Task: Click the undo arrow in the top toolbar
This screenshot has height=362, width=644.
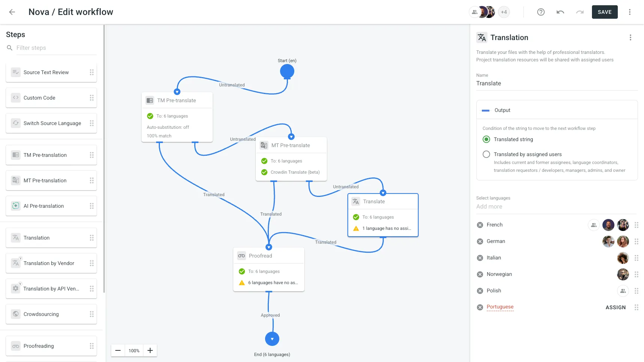Action: click(x=560, y=12)
